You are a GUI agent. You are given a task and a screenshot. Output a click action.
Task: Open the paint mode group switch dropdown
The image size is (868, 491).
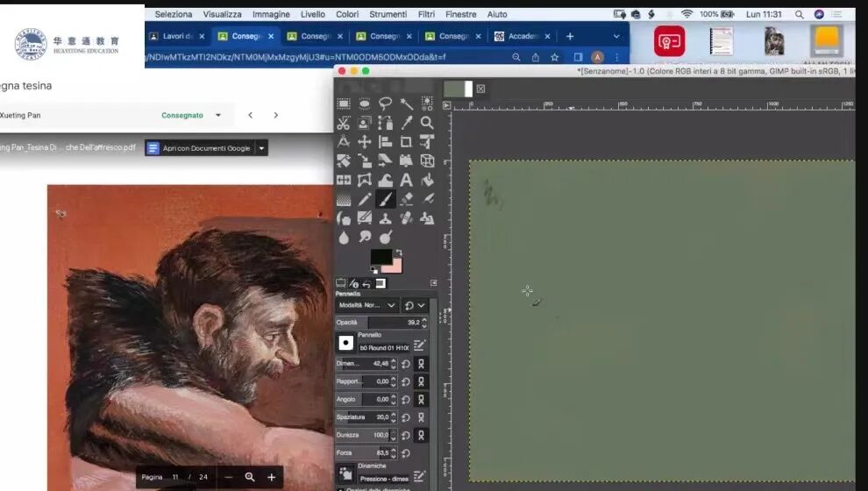click(x=415, y=305)
